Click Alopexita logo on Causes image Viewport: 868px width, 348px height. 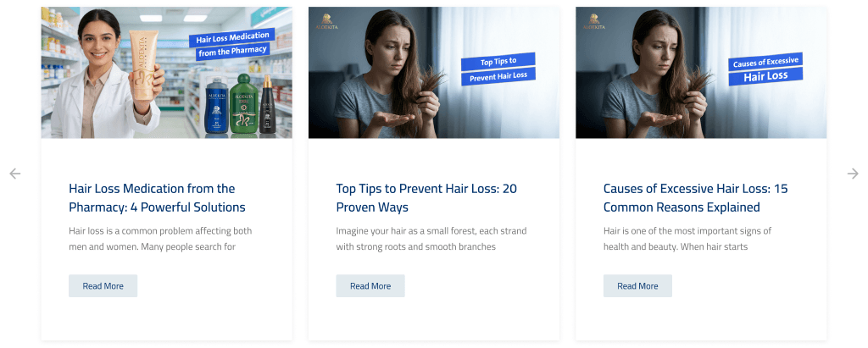pyautogui.click(x=594, y=21)
